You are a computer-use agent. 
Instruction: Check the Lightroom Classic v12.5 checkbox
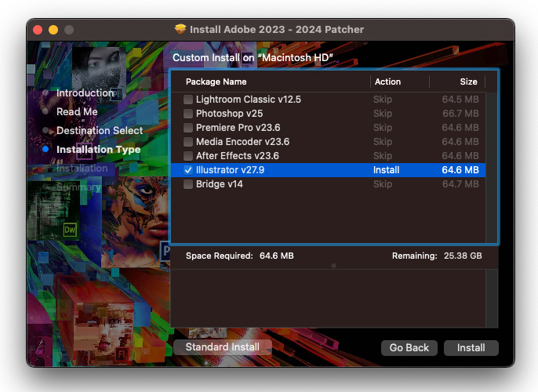click(x=188, y=100)
